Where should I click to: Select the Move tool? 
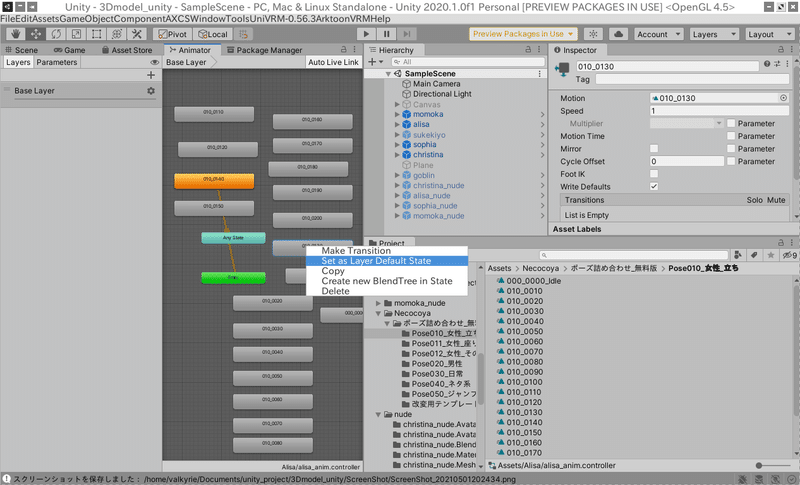coord(36,34)
